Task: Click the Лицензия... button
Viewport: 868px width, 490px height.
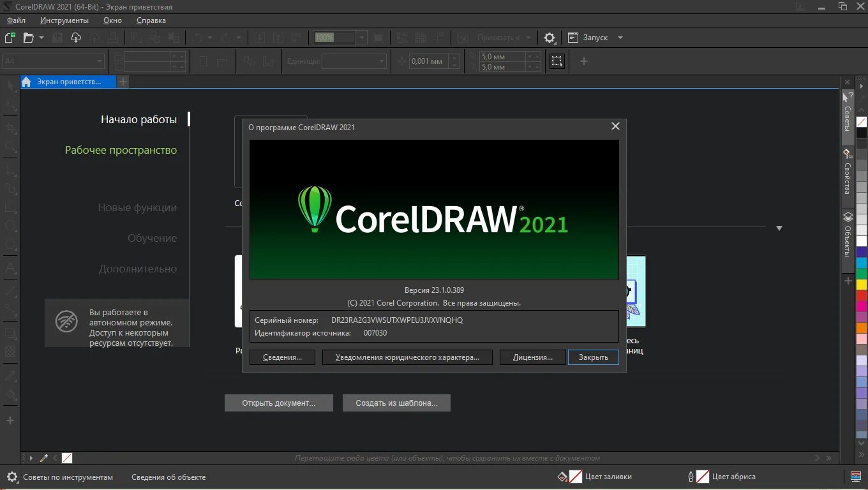Action: pyautogui.click(x=533, y=357)
